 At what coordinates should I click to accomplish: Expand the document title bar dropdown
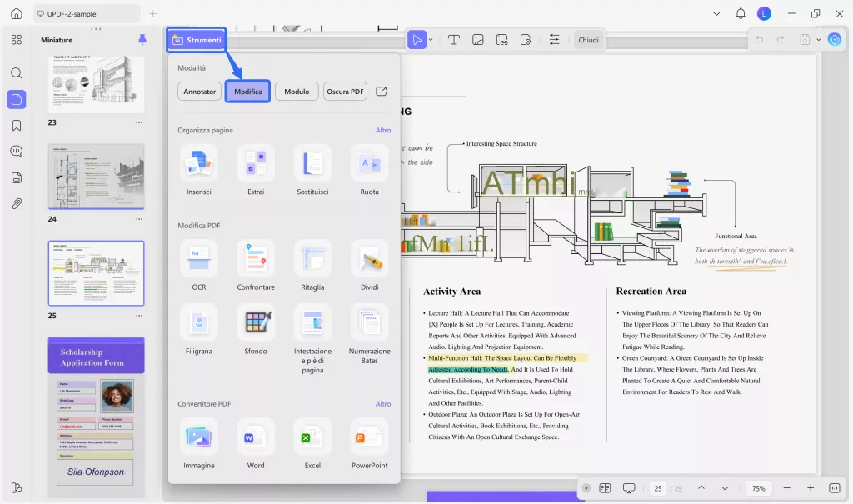716,13
